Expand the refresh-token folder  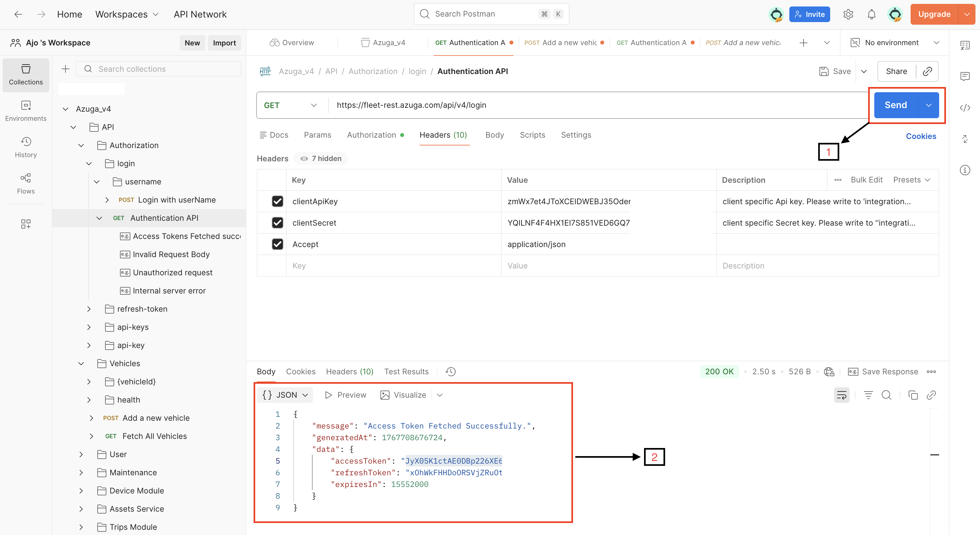click(x=89, y=309)
